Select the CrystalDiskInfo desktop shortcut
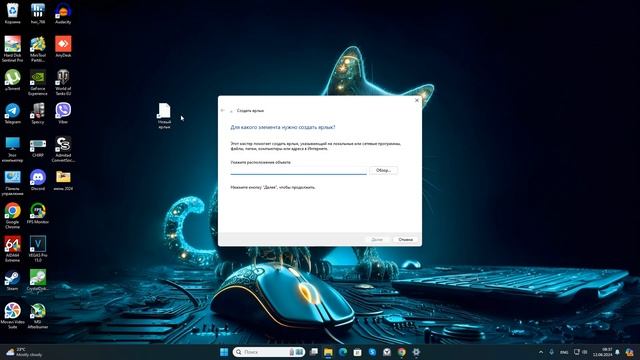The width and height of the screenshot is (640, 360). tap(38, 280)
